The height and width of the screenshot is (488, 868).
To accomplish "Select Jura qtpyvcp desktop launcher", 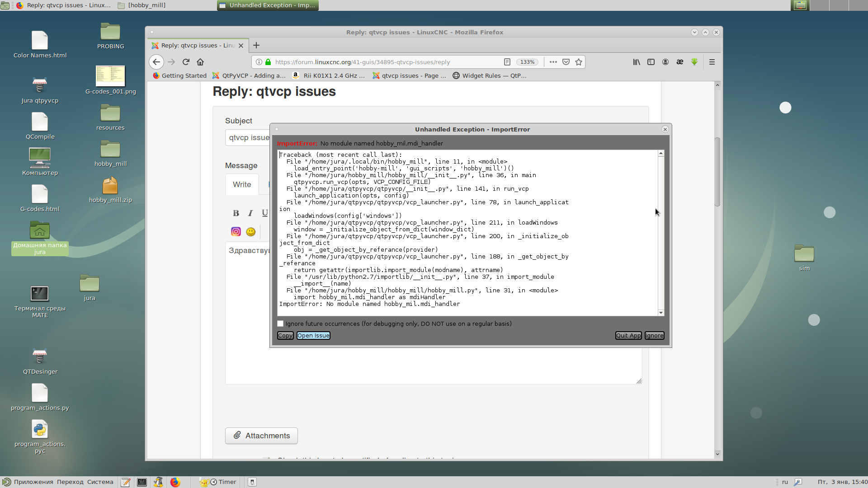I will 40,90.
